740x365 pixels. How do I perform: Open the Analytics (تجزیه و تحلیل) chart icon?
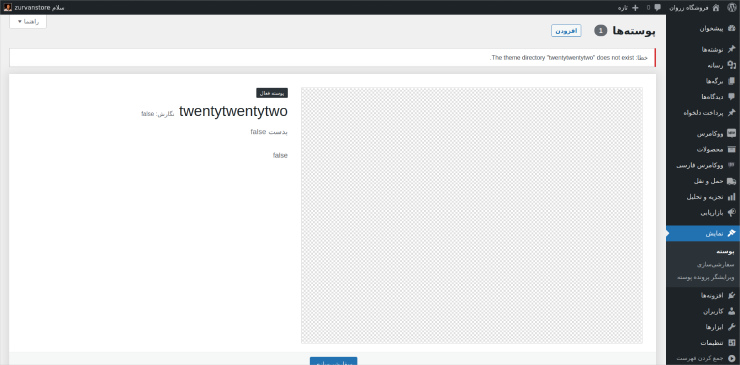[732, 197]
